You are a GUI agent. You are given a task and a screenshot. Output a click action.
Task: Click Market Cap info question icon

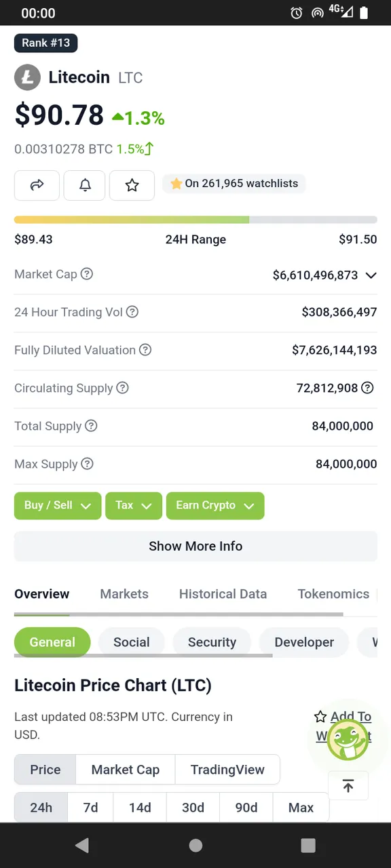click(x=87, y=274)
